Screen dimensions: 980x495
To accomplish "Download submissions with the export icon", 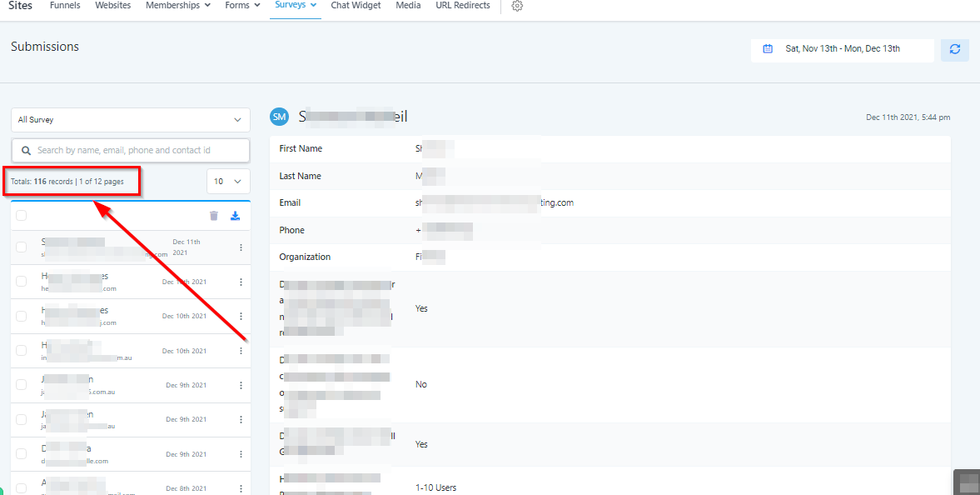I will [x=235, y=216].
